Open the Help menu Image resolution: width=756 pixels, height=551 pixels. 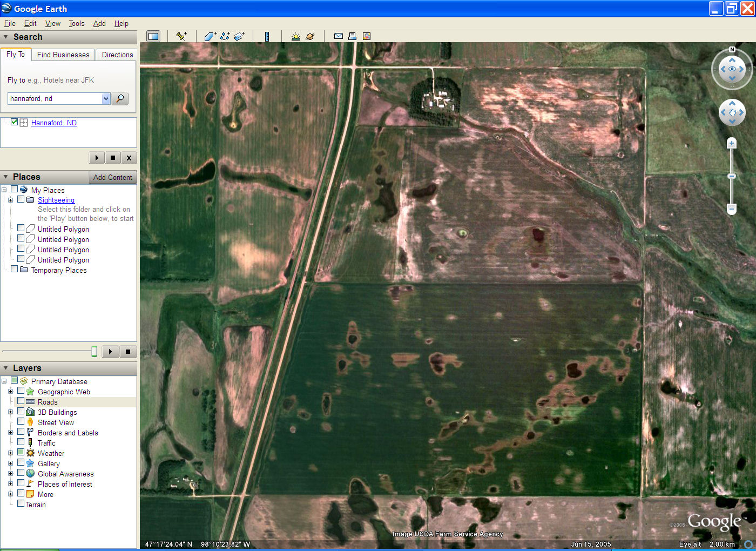[122, 23]
